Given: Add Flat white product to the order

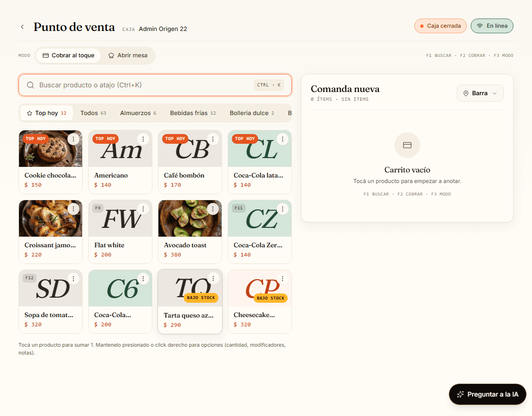Looking at the screenshot, I should tap(121, 232).
